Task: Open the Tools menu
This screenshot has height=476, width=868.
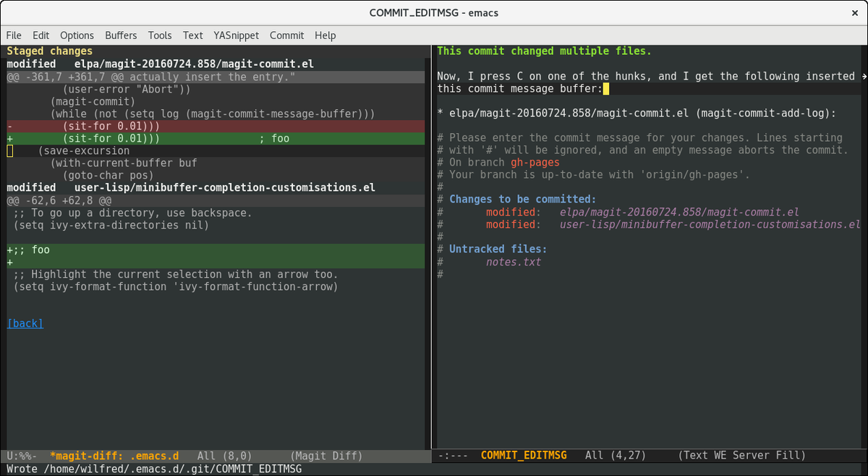Action: coord(160,35)
